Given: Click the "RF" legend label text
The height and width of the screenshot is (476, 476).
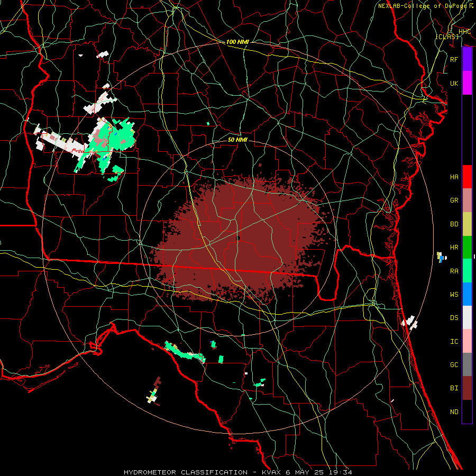Looking at the screenshot, I should click(454, 59).
